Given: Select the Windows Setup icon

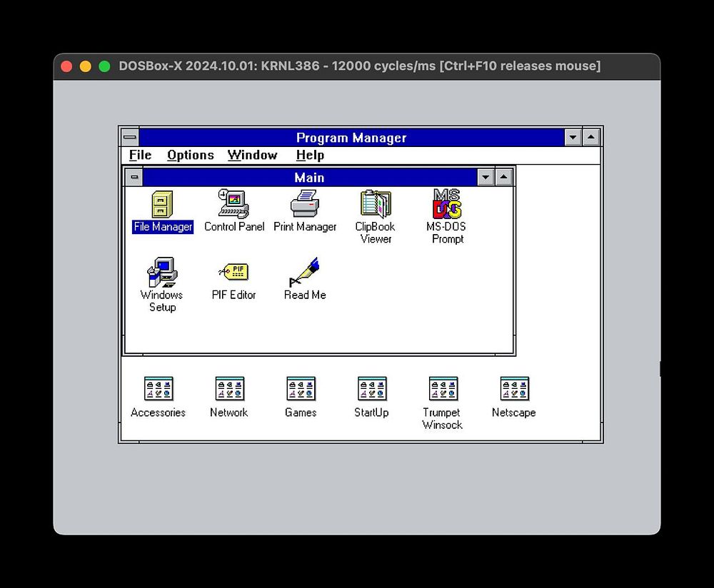Looking at the screenshot, I should [x=162, y=272].
